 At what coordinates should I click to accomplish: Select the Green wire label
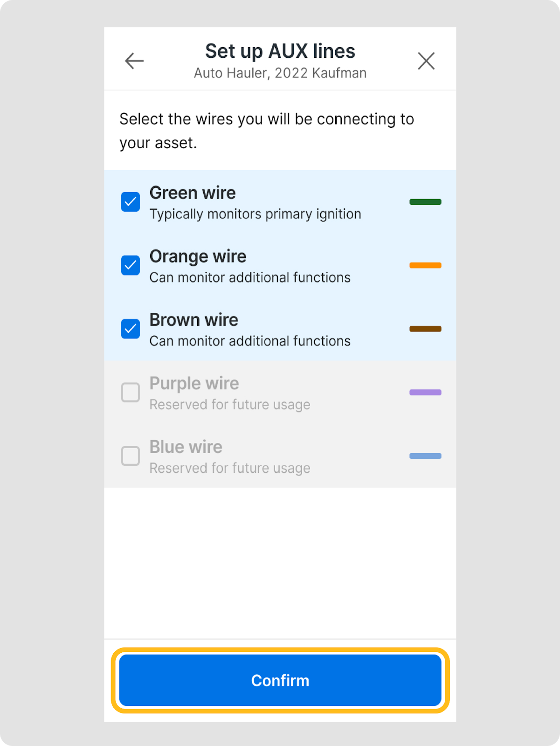click(x=193, y=193)
